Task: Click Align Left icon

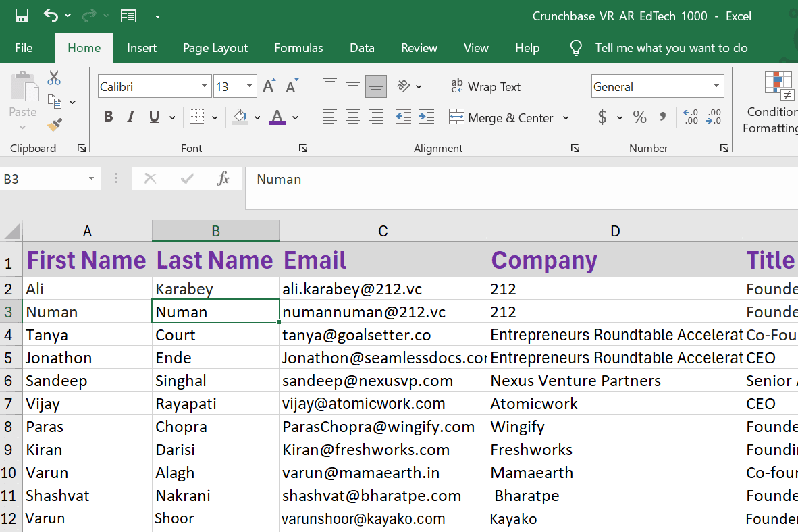Action: coord(330,117)
